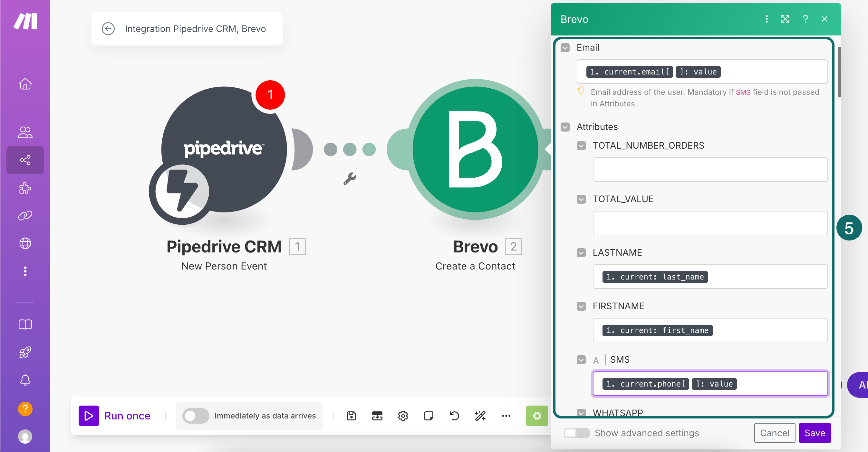This screenshot has height=452, width=868.
Task: Click the LASTNAME input field
Action: pyautogui.click(x=710, y=276)
